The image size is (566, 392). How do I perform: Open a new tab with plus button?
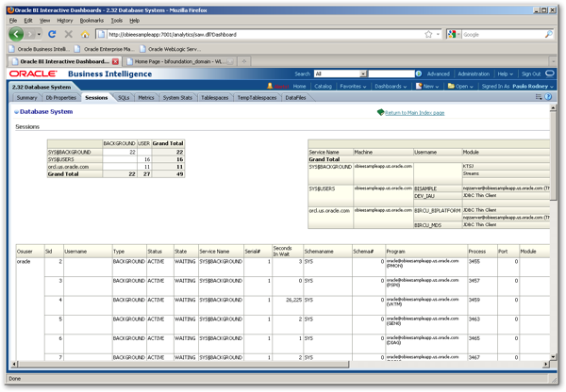pyautogui.click(x=244, y=61)
